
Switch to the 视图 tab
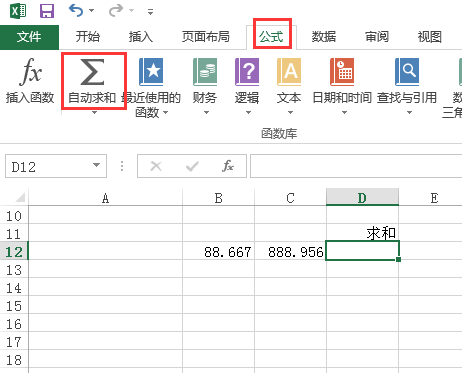point(430,37)
